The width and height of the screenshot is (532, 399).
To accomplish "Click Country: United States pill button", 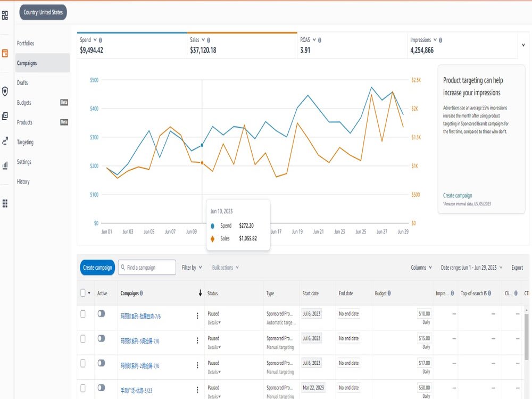I will pyautogui.click(x=43, y=12).
